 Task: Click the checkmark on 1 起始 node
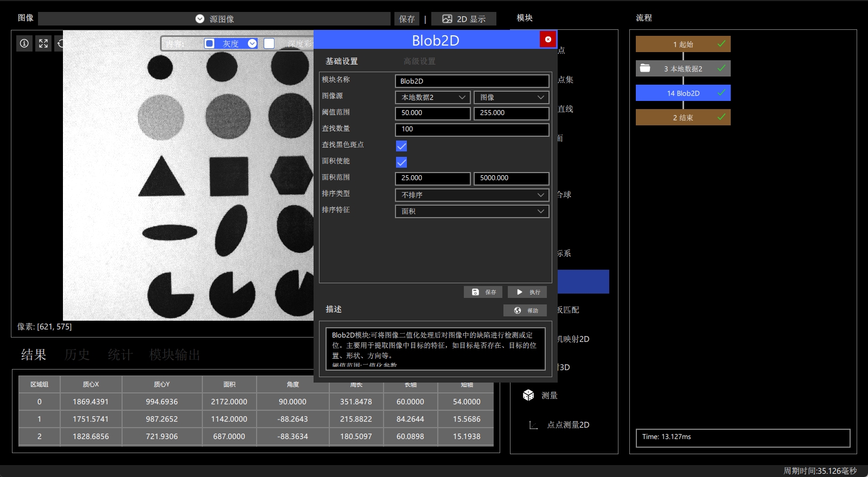click(x=722, y=44)
